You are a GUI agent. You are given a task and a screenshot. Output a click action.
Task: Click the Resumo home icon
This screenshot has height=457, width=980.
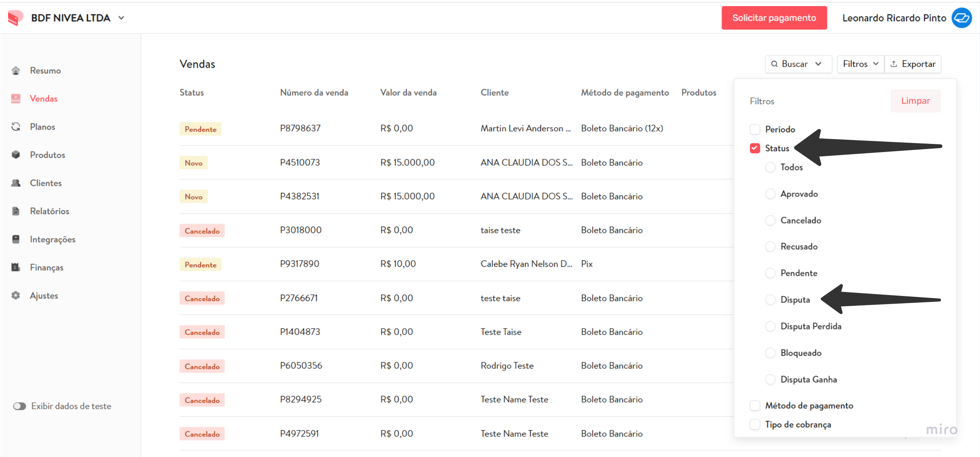click(x=16, y=71)
